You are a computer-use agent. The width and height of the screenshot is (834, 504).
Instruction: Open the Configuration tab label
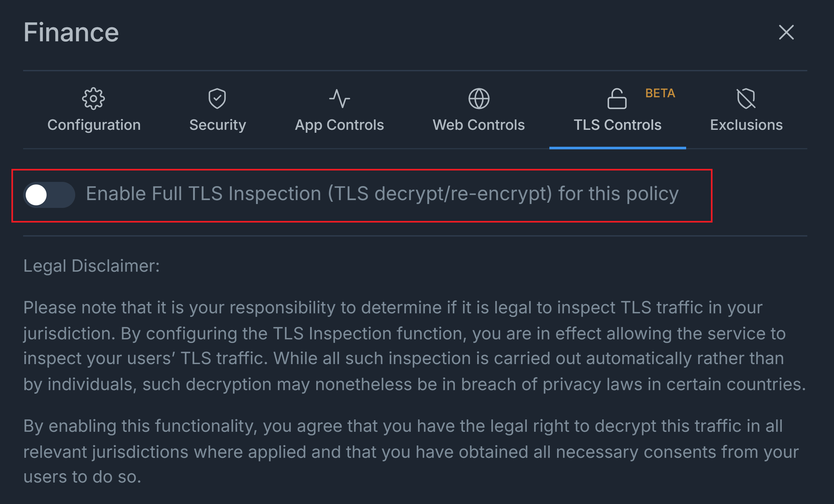click(x=94, y=125)
